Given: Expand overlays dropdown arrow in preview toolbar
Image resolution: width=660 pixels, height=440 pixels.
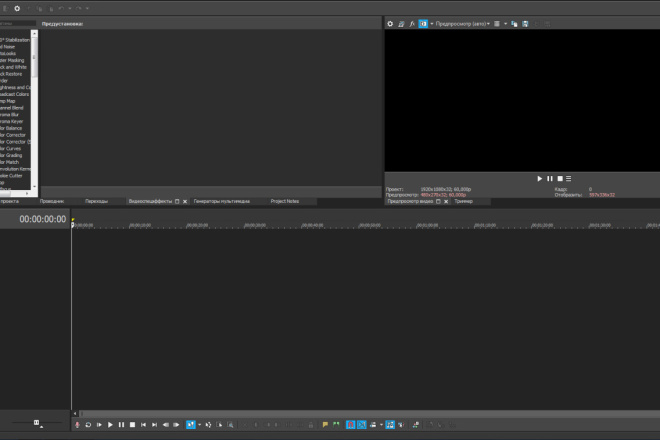Looking at the screenshot, I should (506, 24).
